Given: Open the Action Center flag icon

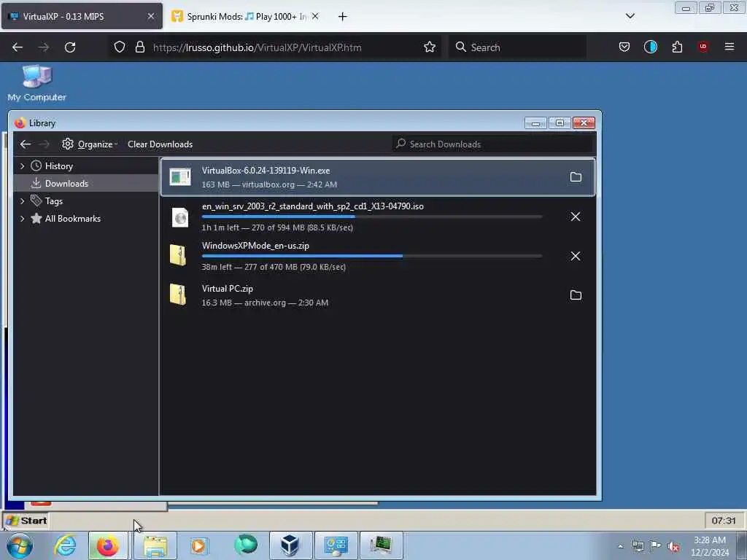Looking at the screenshot, I should click(655, 547).
